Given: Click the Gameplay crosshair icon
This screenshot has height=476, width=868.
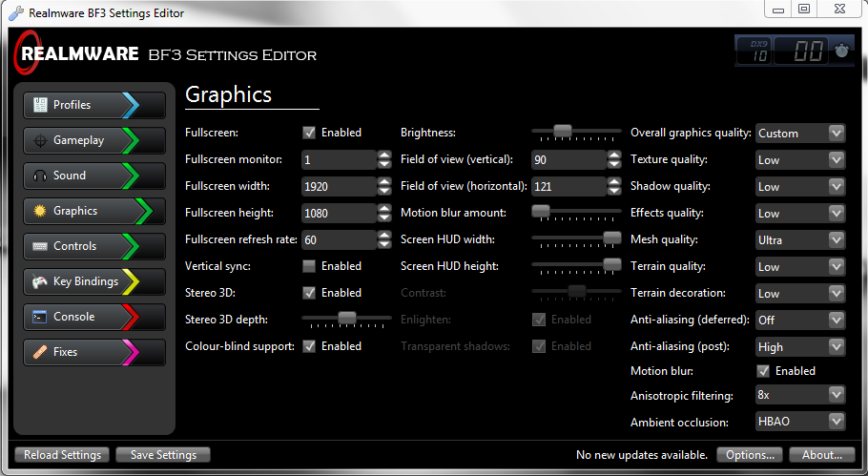Looking at the screenshot, I should tap(40, 140).
